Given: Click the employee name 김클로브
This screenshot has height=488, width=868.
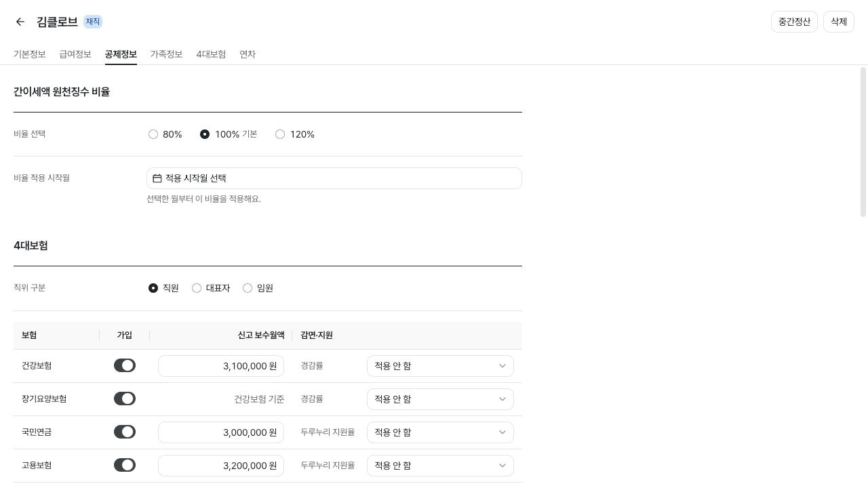Looking at the screenshot, I should click(57, 22).
